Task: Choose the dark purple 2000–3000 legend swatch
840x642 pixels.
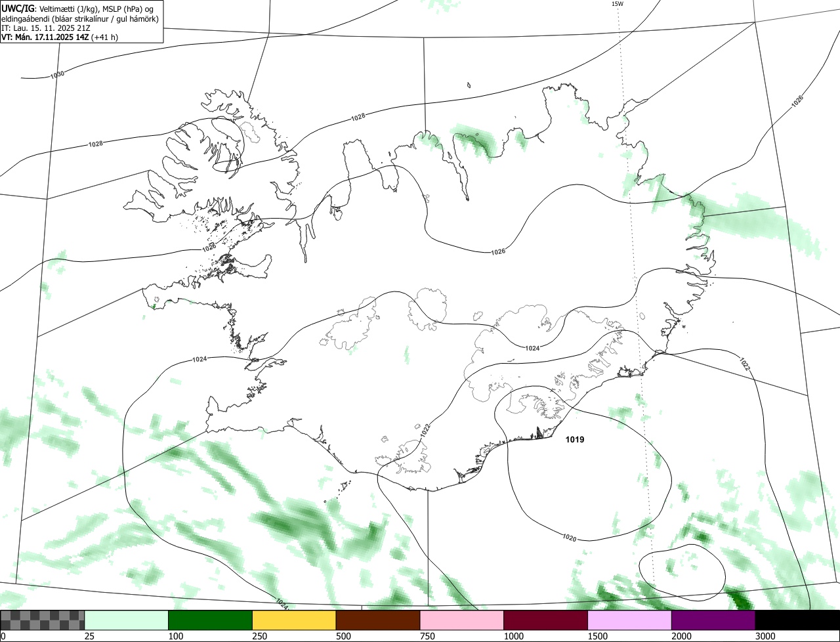Action: [713, 620]
